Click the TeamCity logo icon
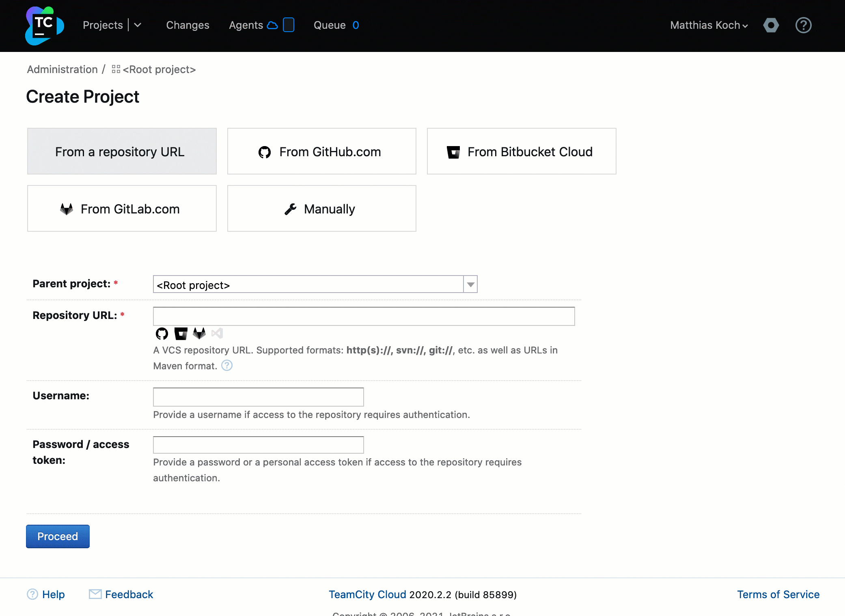 [x=44, y=26]
